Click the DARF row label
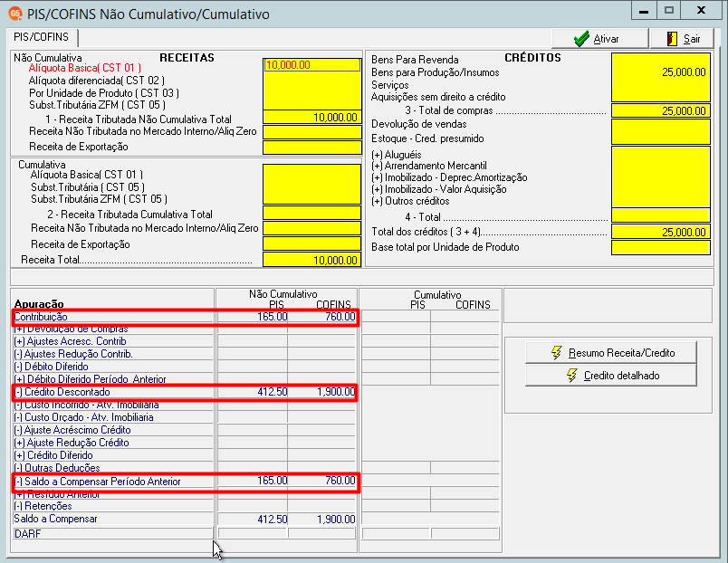Image resolution: width=728 pixels, height=563 pixels. 28,534
